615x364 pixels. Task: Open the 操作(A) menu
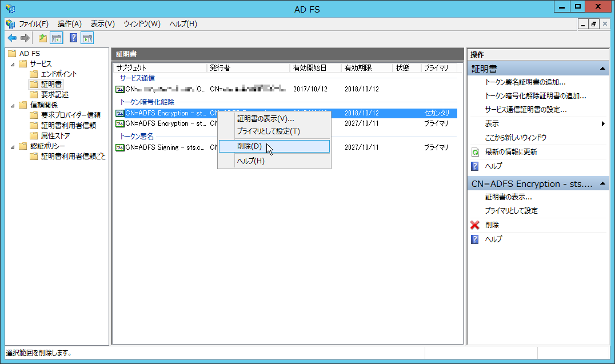pos(69,24)
